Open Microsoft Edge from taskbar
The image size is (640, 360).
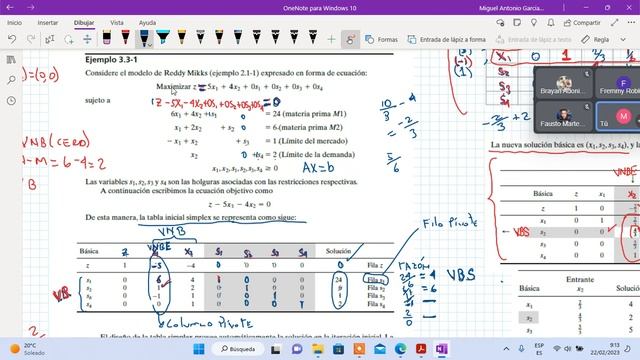(x=400, y=349)
